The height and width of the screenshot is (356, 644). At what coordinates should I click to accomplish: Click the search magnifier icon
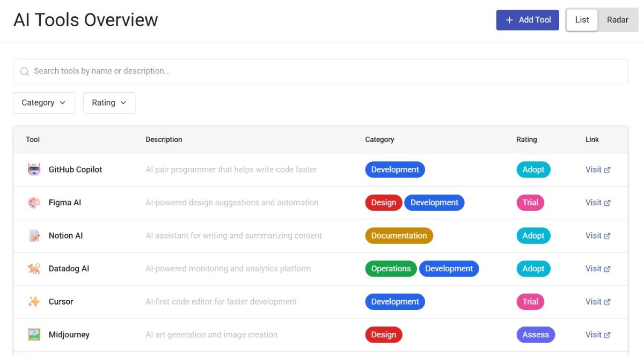pyautogui.click(x=24, y=71)
